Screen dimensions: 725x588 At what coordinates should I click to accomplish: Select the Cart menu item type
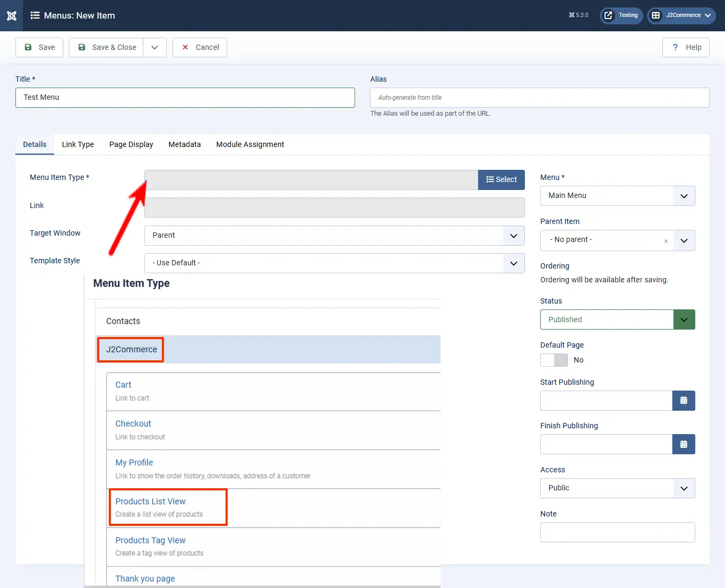tap(273, 392)
